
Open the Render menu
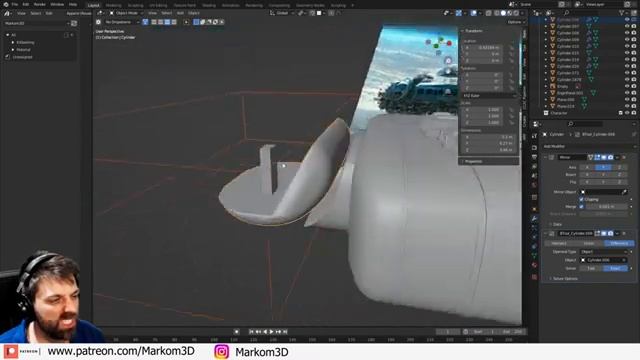pyautogui.click(x=40, y=4)
